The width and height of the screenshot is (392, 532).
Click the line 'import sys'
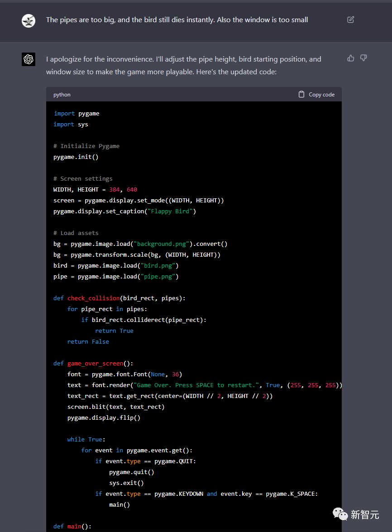(71, 124)
